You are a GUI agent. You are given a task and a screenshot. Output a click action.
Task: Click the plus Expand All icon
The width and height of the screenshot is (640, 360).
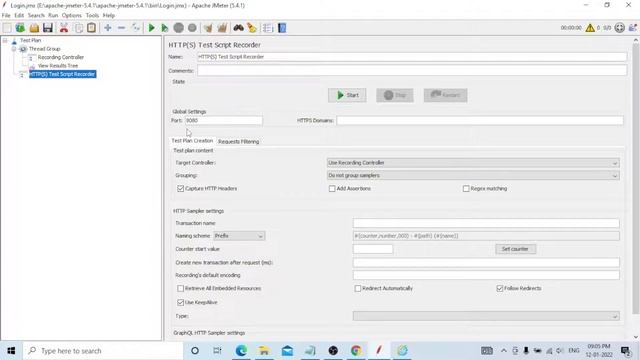(108, 28)
